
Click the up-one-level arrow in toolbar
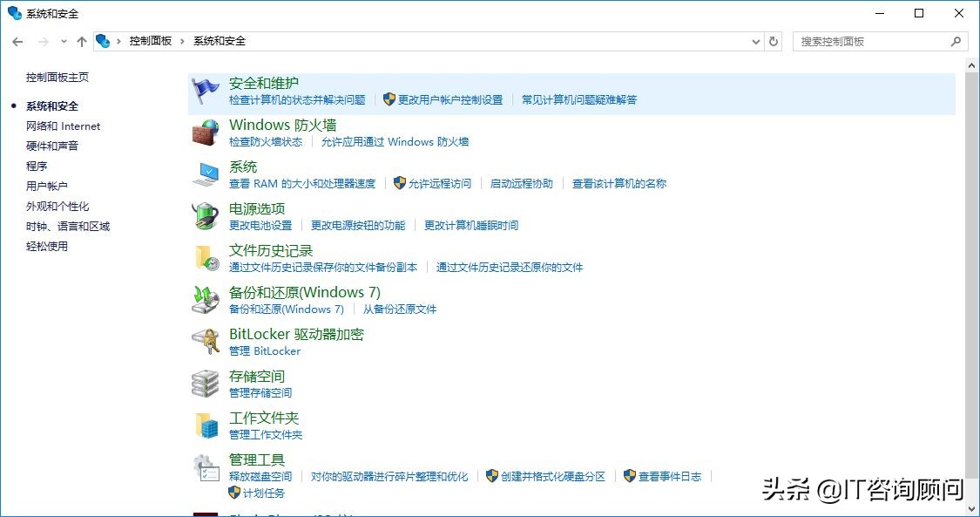[81, 41]
